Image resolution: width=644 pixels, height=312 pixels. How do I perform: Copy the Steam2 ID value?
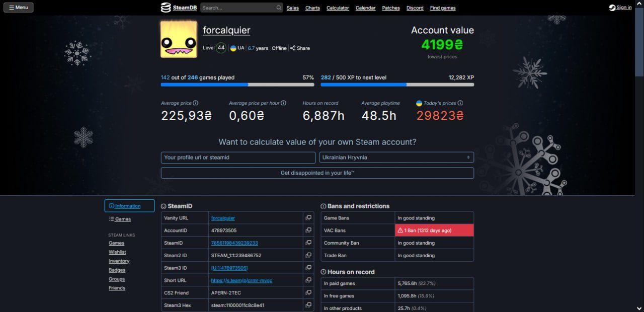[308, 256]
